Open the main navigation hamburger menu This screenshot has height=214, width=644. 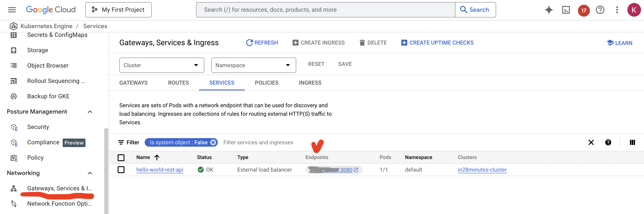pyautogui.click(x=12, y=10)
